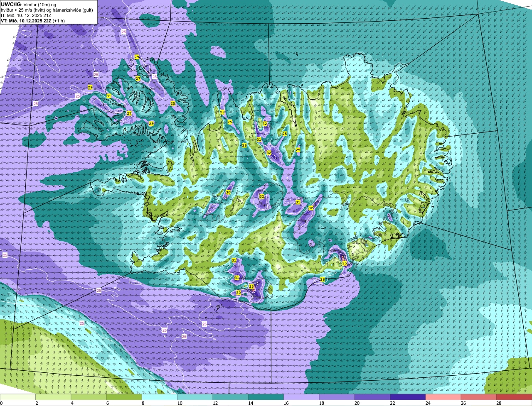Click the color scale tick label 8
Screen dimensions: 532x406
(x=143, y=403)
